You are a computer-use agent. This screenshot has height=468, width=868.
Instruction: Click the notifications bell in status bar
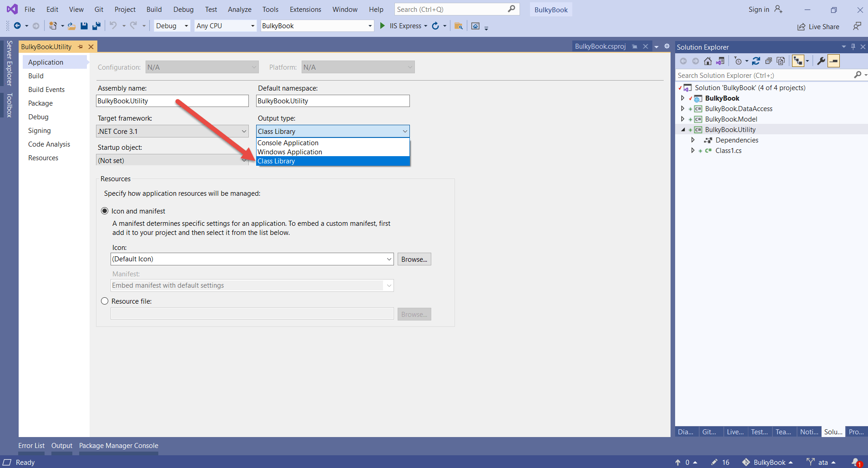tap(856, 462)
